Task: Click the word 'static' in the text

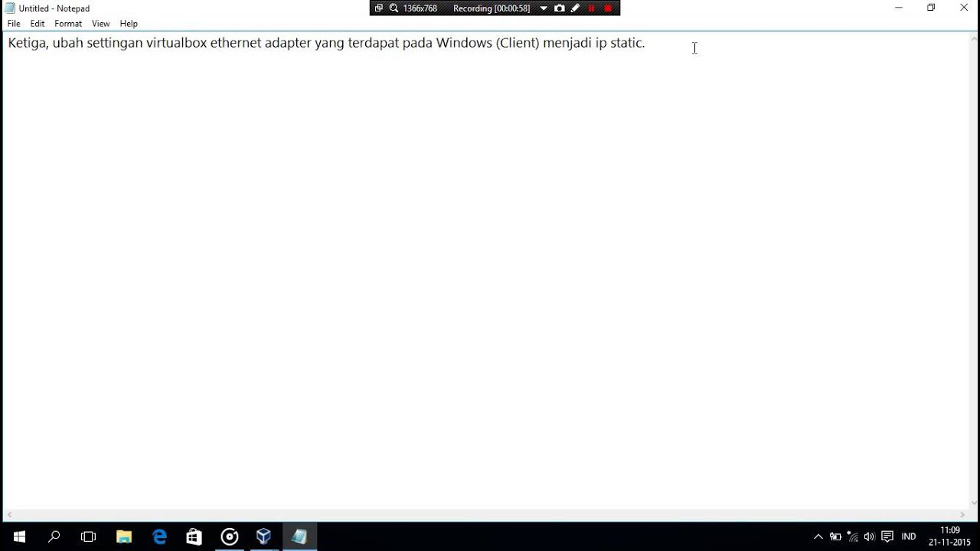Action: (626, 43)
